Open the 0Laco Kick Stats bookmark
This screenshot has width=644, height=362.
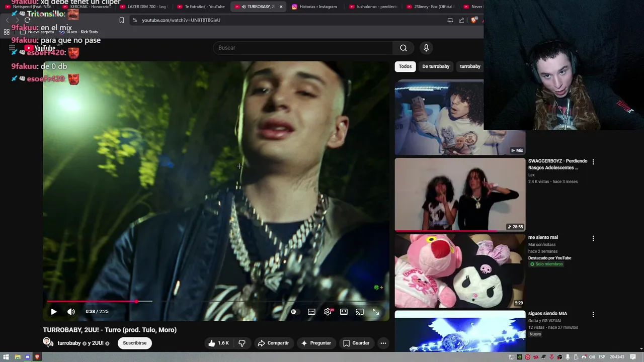click(x=78, y=32)
